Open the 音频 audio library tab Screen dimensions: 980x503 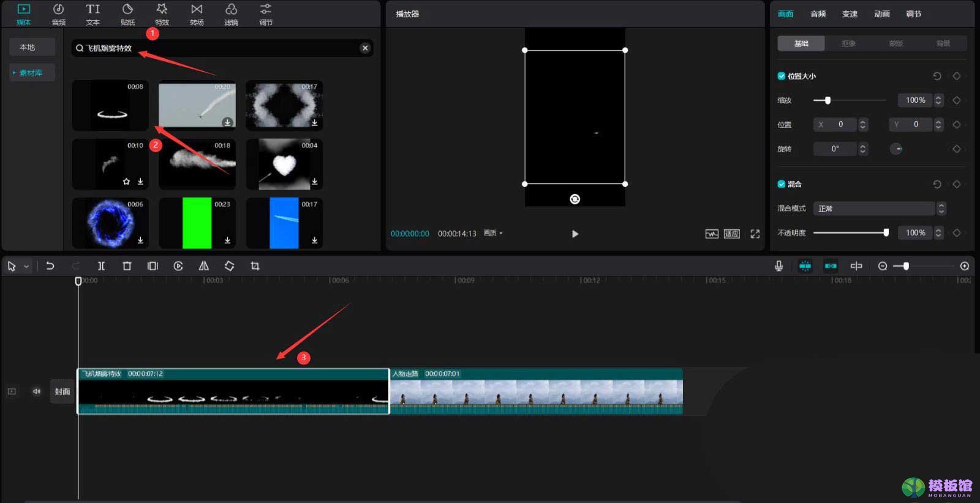click(58, 15)
